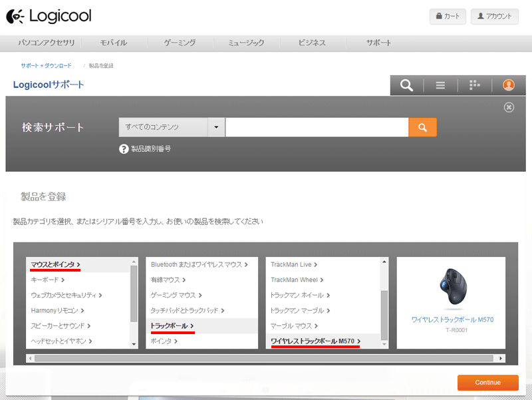Image resolution: width=532 pixels, height=400 pixels.
Task: Close the search support panel
Action: (509, 107)
